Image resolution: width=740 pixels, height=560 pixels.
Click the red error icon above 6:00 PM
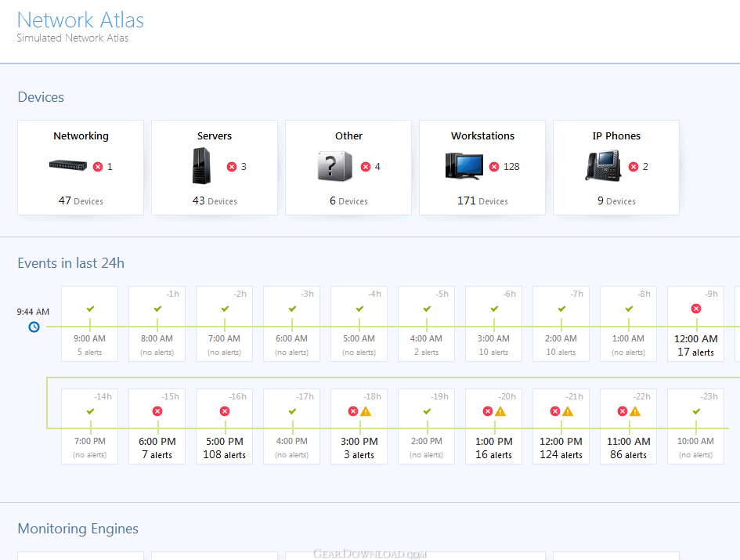(157, 411)
